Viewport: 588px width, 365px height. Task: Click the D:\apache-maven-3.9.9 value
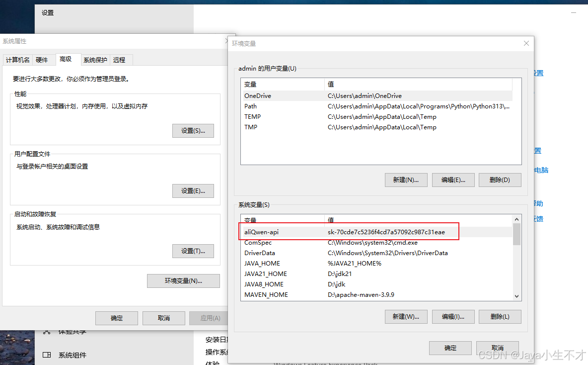(361, 295)
